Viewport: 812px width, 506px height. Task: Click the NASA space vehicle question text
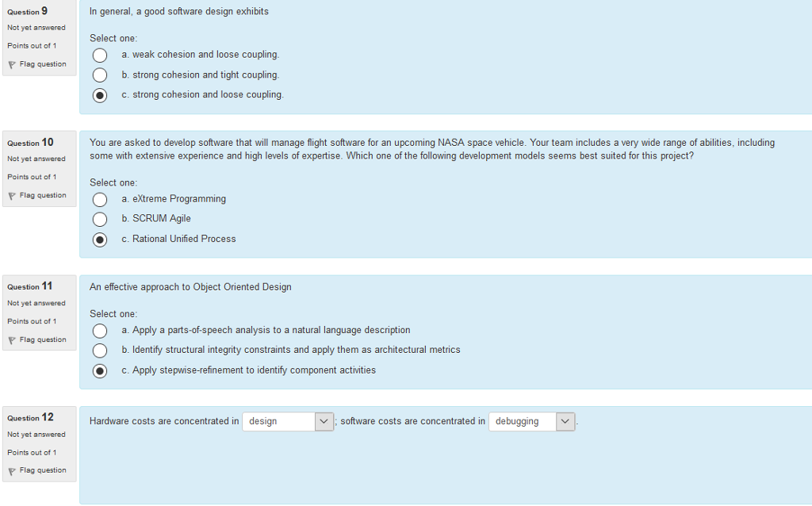(x=432, y=149)
